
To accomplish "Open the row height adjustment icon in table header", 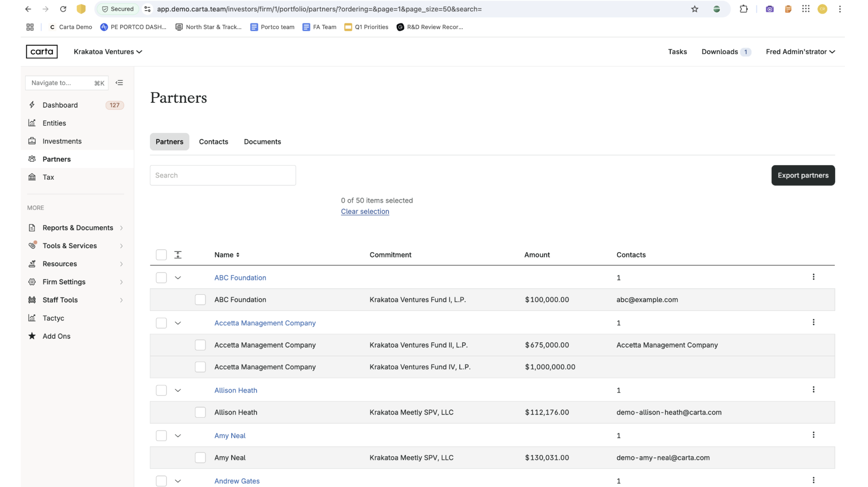I will pyautogui.click(x=178, y=255).
